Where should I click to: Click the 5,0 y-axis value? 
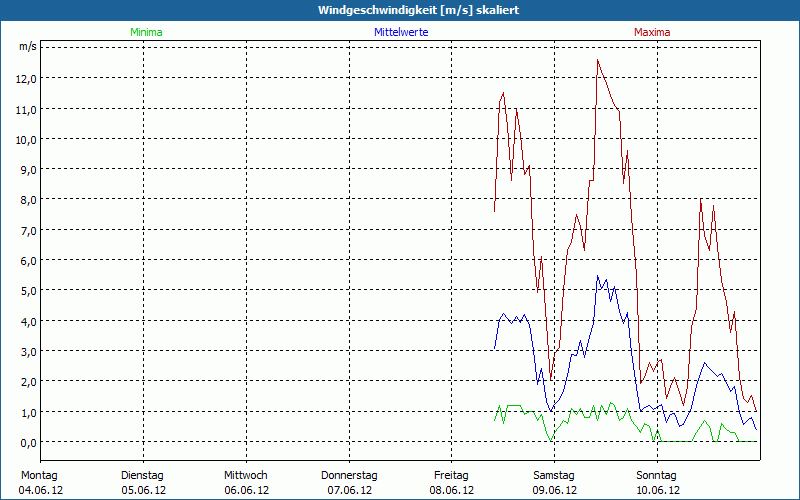29,291
